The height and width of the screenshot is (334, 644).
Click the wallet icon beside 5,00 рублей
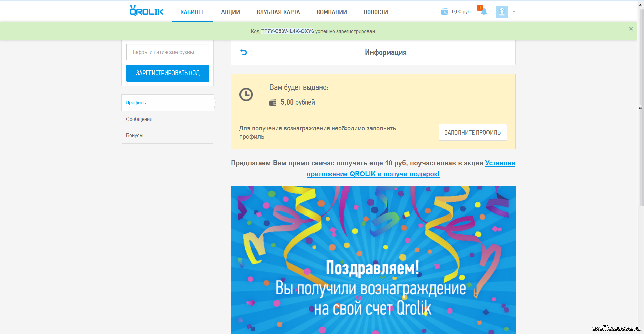(273, 103)
